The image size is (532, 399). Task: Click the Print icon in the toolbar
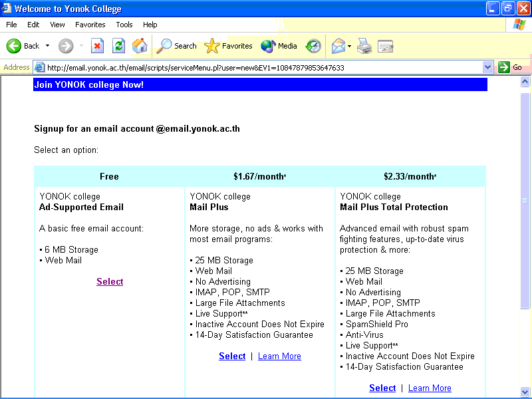point(364,46)
